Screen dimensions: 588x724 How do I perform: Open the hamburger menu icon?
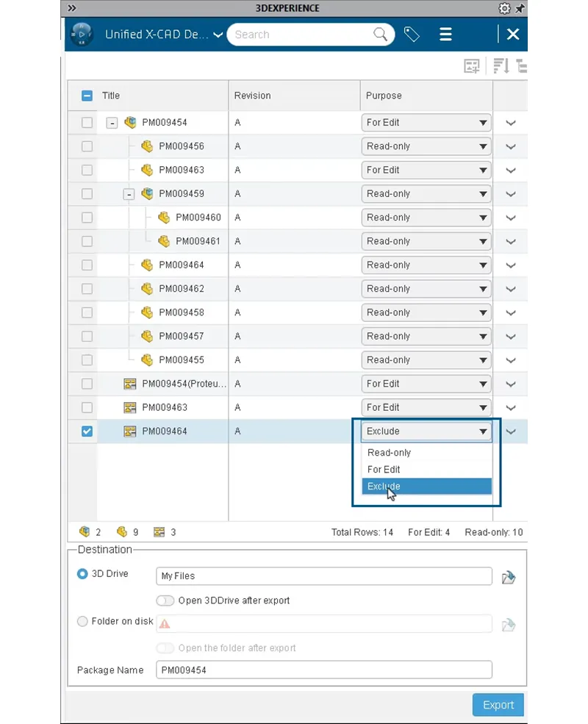point(445,35)
